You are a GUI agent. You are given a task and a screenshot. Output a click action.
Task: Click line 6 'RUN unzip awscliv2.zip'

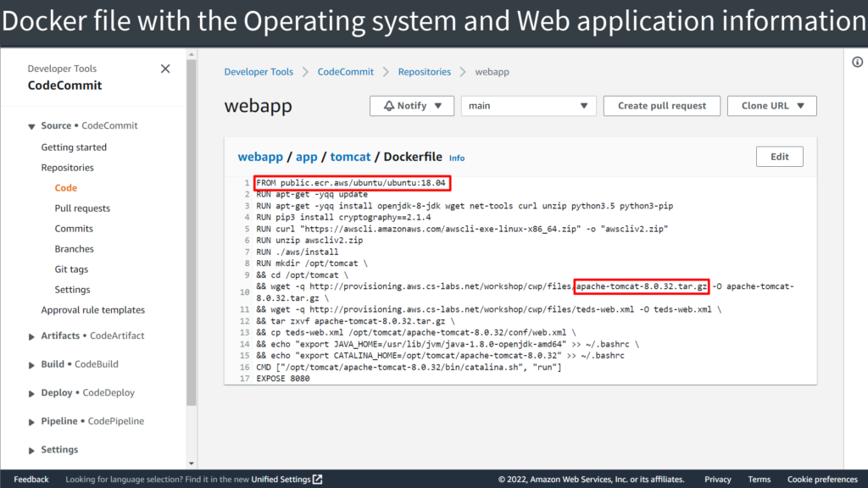[309, 241]
